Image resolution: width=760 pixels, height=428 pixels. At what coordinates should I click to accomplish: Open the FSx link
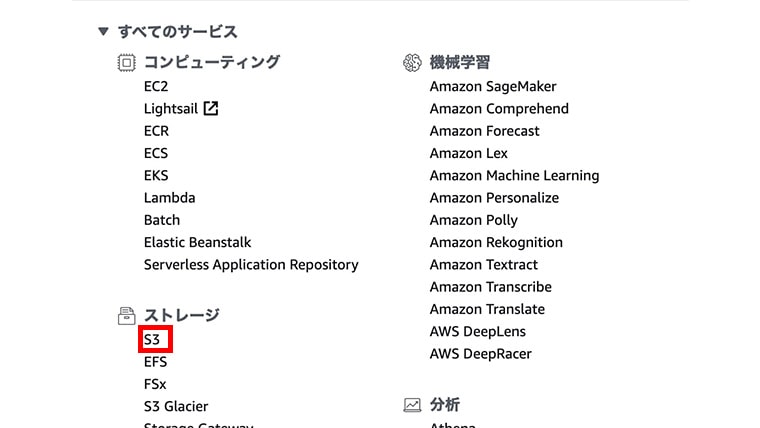coord(155,384)
